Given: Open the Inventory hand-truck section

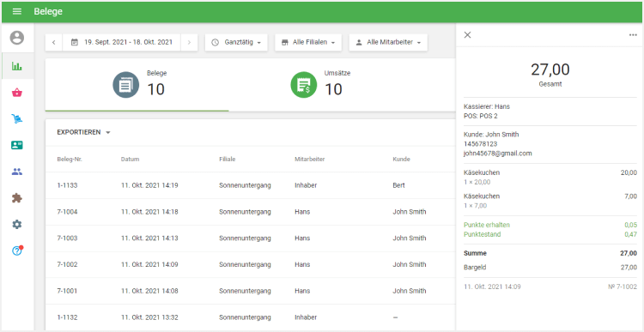Looking at the screenshot, I should tap(17, 119).
